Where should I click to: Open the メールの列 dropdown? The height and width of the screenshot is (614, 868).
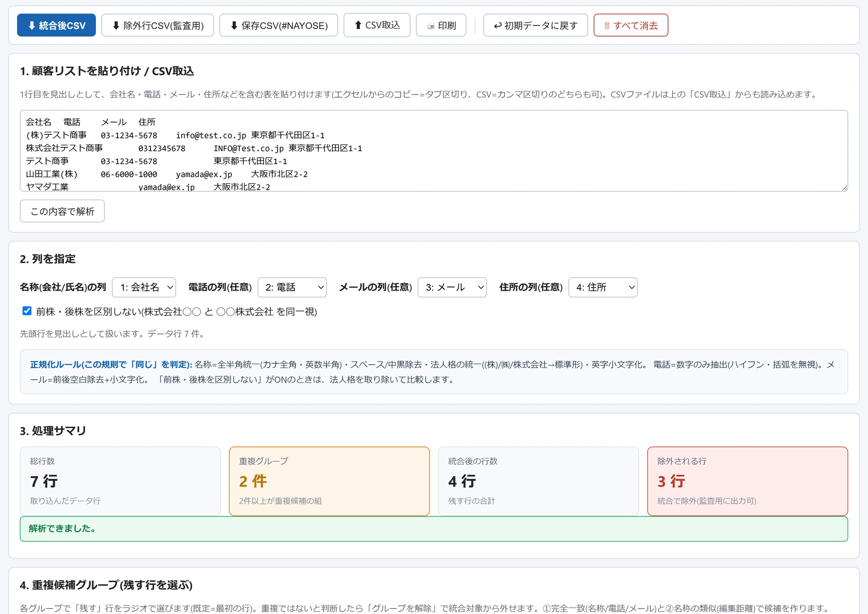pyautogui.click(x=452, y=287)
